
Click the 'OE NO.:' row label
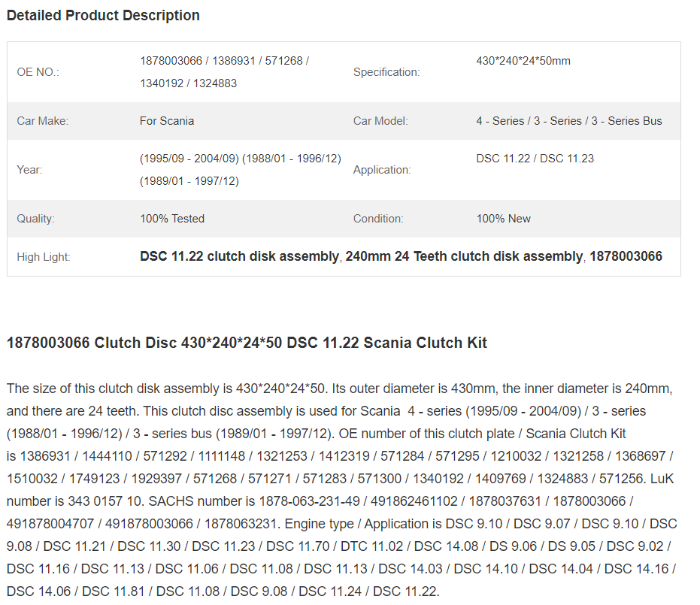(x=38, y=72)
